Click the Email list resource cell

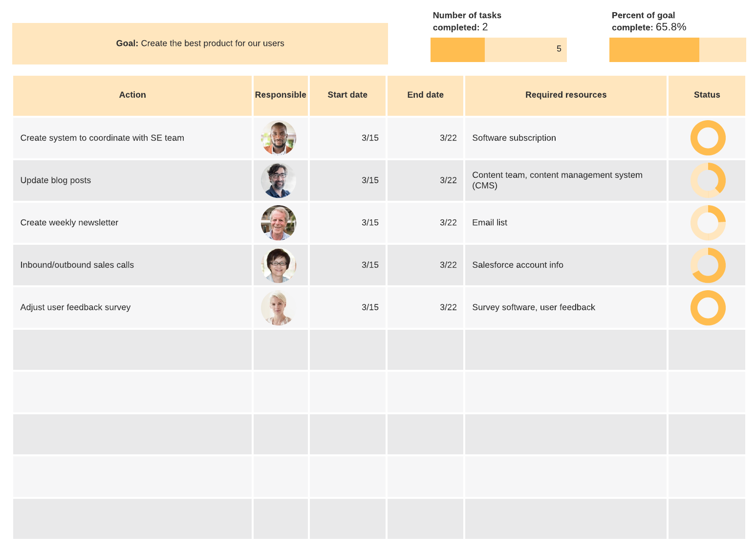pyautogui.click(x=565, y=223)
